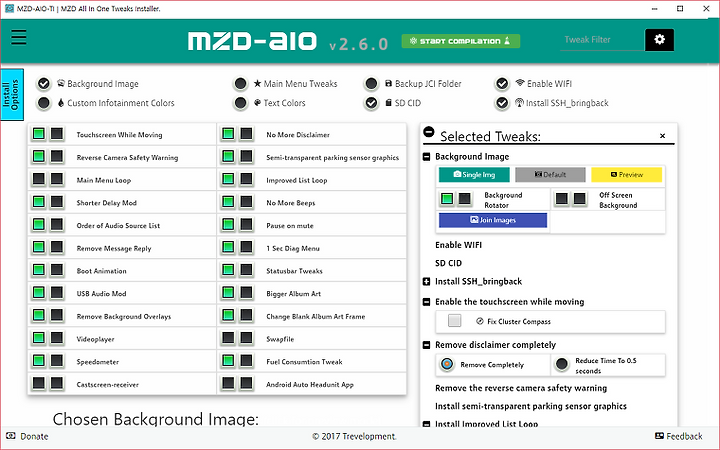Uncheck the SD CID option

click(371, 103)
